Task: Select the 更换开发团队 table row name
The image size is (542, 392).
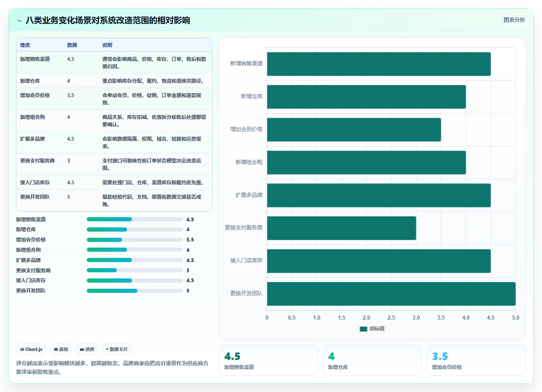Action: click(x=35, y=197)
